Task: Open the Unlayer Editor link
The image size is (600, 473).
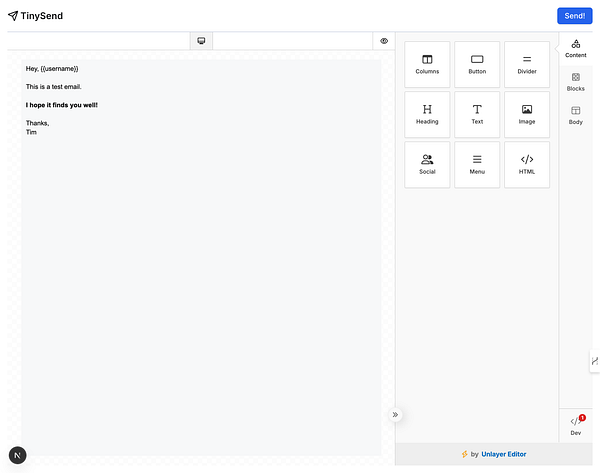Action: coord(504,454)
